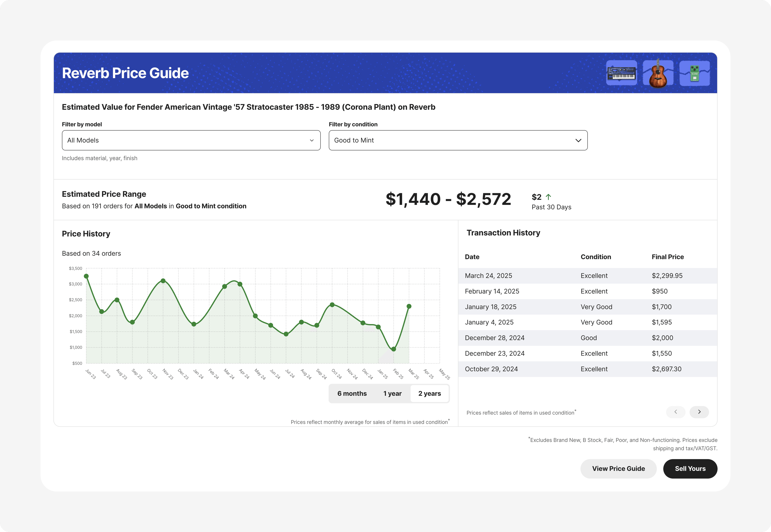
Task: Click Good condition in December 28 row
Action: (588, 338)
